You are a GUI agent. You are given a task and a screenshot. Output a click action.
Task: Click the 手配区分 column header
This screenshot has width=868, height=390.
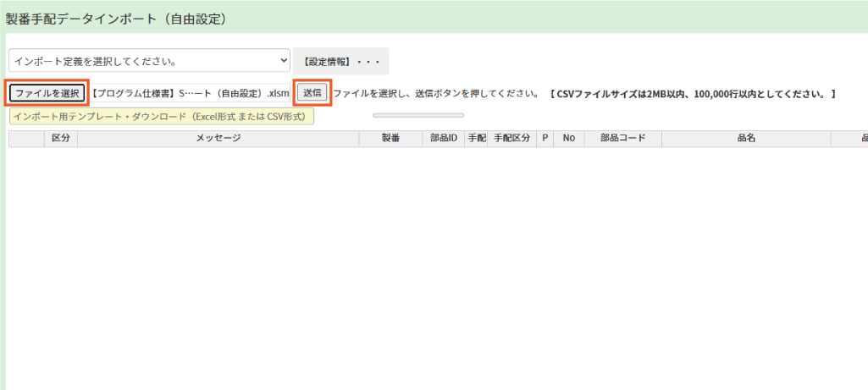click(511, 139)
